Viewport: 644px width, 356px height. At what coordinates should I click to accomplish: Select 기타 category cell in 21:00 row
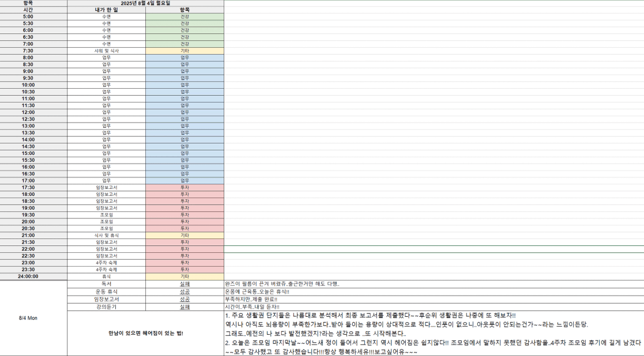tap(185, 236)
